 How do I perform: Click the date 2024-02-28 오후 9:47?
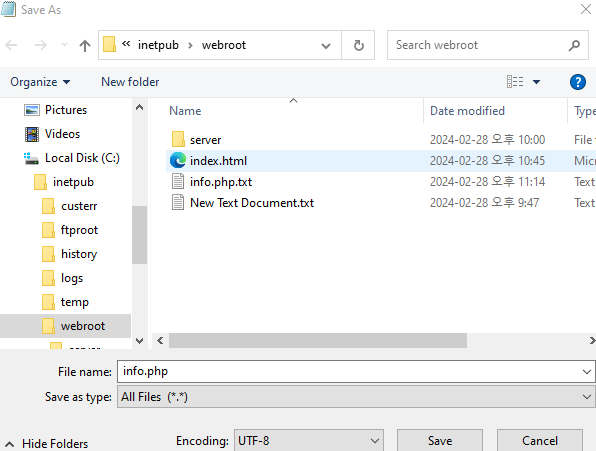click(484, 203)
